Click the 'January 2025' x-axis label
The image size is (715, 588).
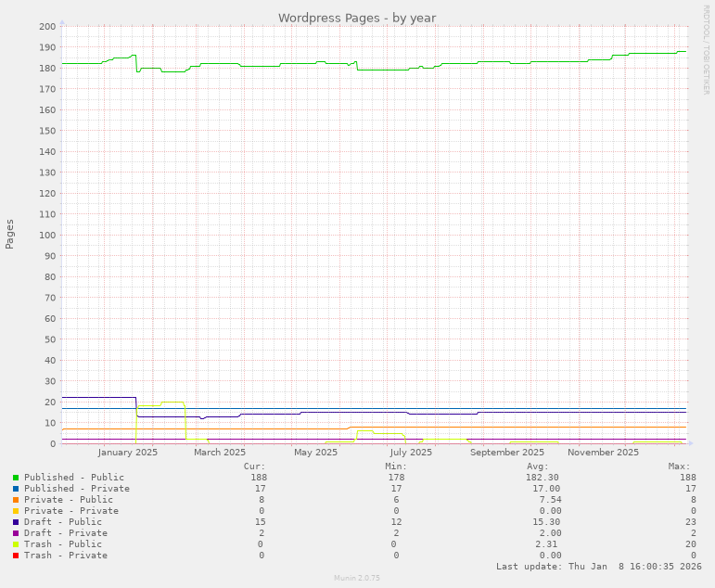pyautogui.click(x=128, y=452)
